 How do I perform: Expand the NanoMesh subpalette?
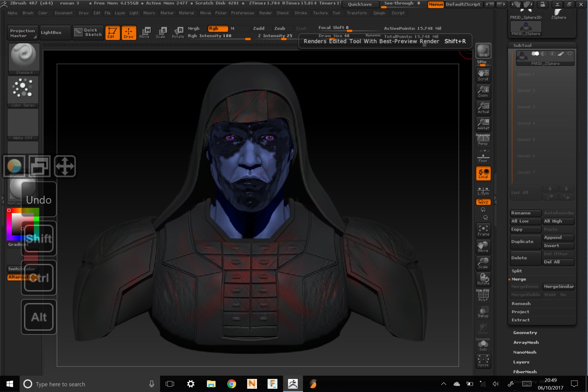click(525, 352)
